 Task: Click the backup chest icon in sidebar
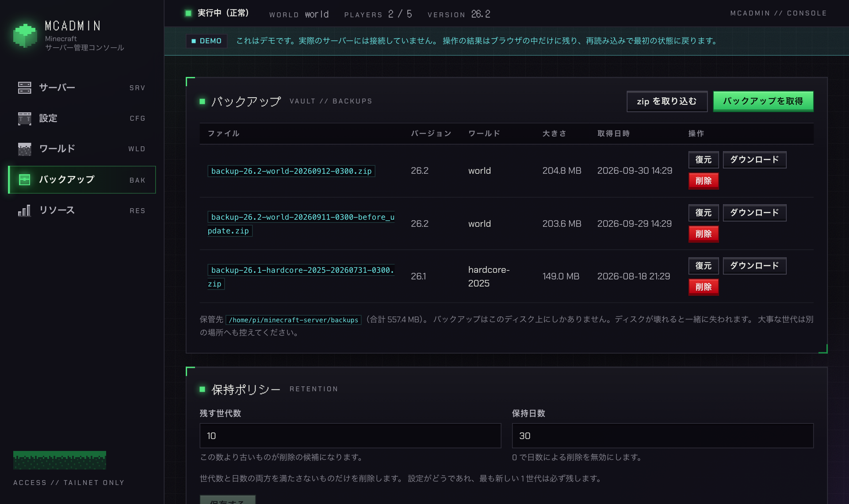pos(25,179)
